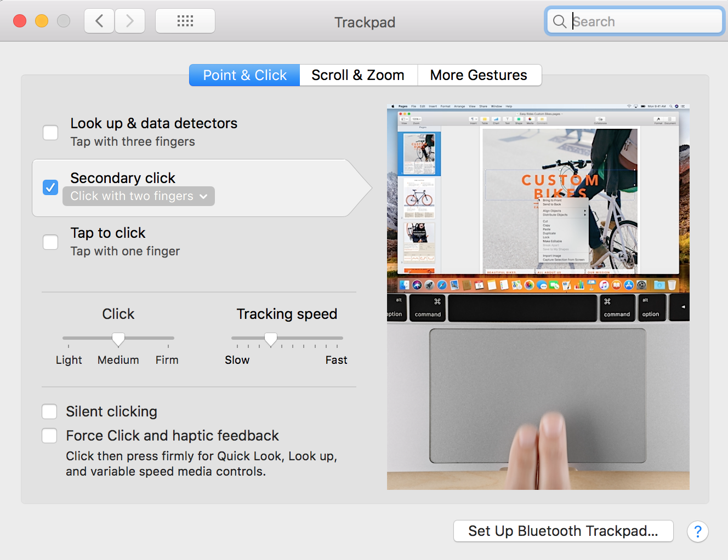
Task: Switch to the Scroll & Zoom tab
Action: click(358, 75)
